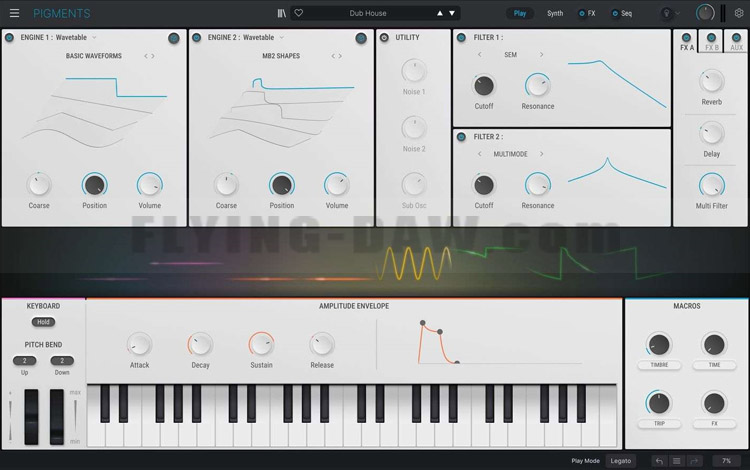Click Engine 2 circular copy icon

pos(361,38)
